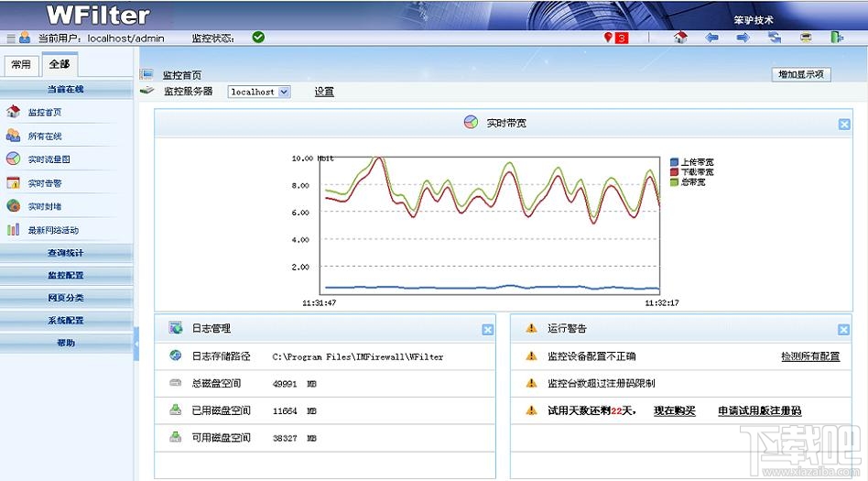Click the total disk value 49991 MB
The width and height of the screenshot is (868, 481).
(x=295, y=384)
